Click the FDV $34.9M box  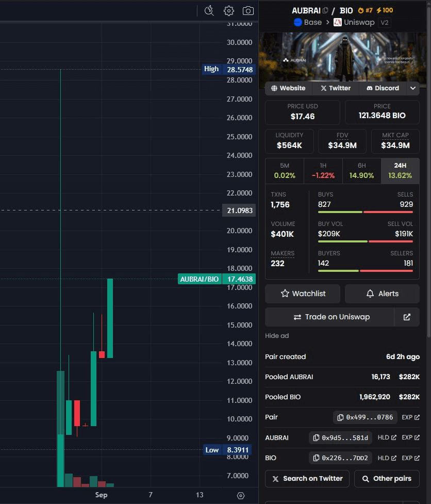pyautogui.click(x=342, y=141)
